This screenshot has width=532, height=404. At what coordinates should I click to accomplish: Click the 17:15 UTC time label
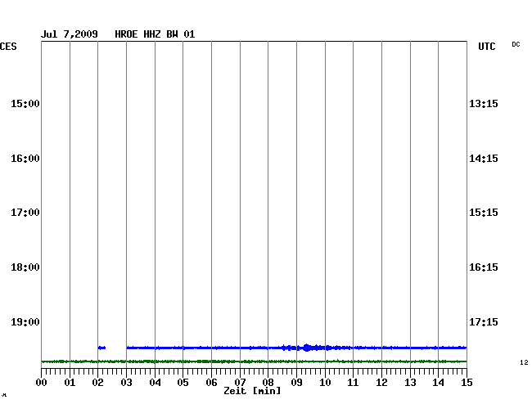(484, 321)
